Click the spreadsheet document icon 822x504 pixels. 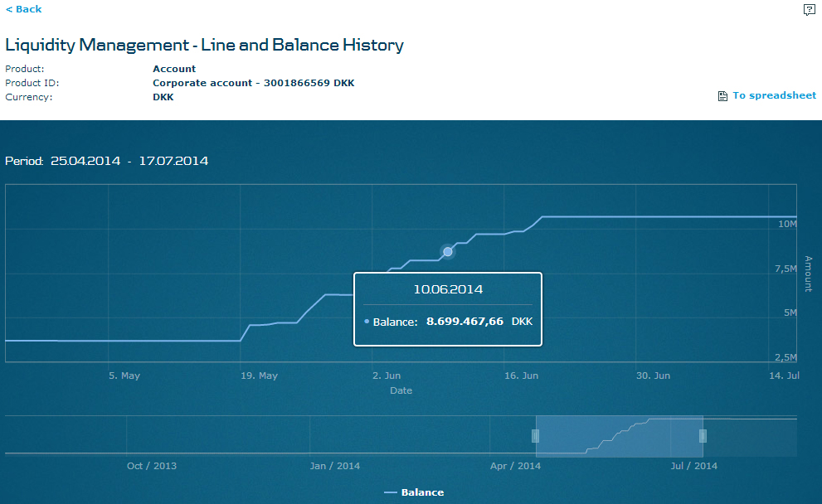tap(722, 96)
